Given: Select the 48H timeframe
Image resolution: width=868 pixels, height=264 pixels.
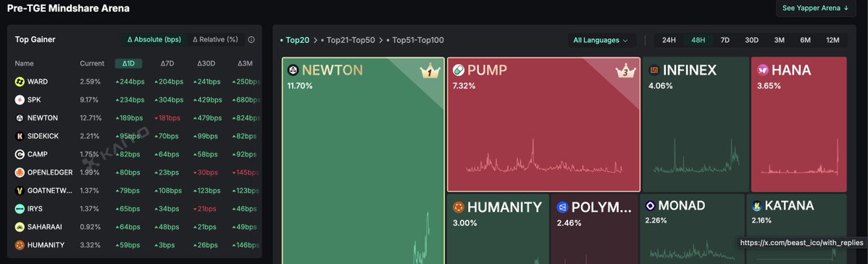Looking at the screenshot, I should click(x=698, y=40).
